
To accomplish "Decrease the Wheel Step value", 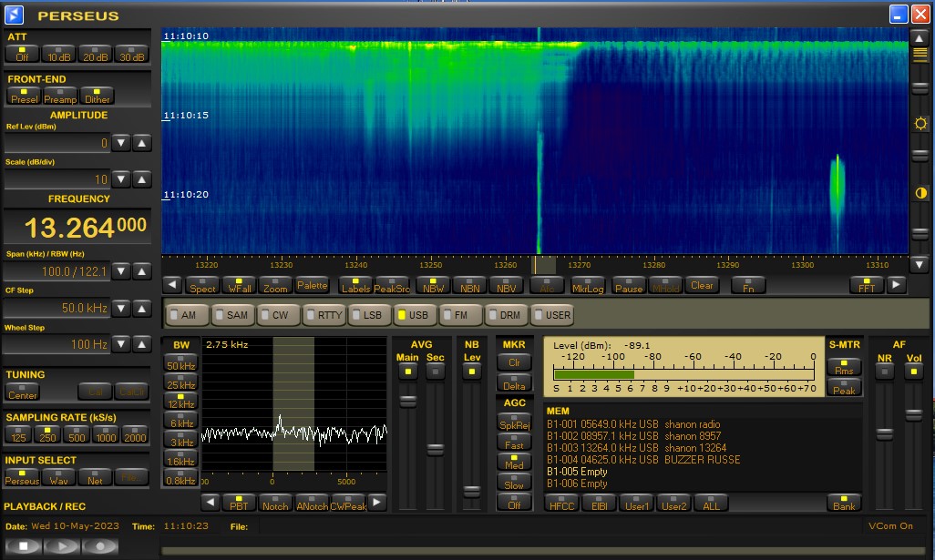I will 121,344.
